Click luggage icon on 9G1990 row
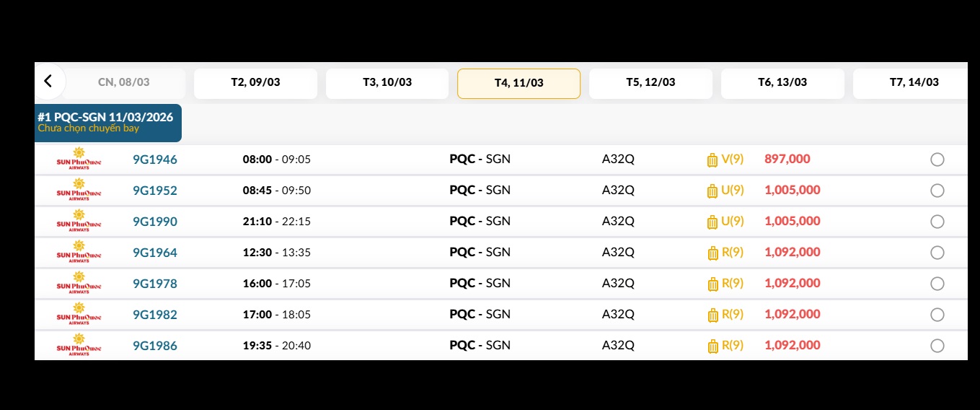 point(712,222)
